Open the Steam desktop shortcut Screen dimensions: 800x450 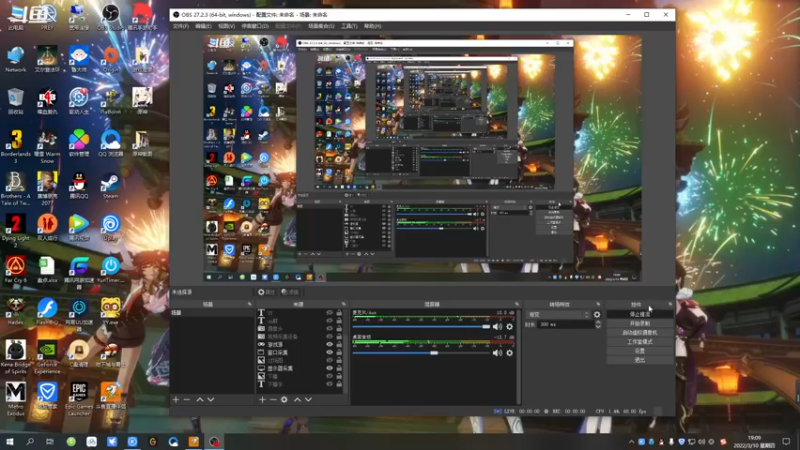pos(110,186)
